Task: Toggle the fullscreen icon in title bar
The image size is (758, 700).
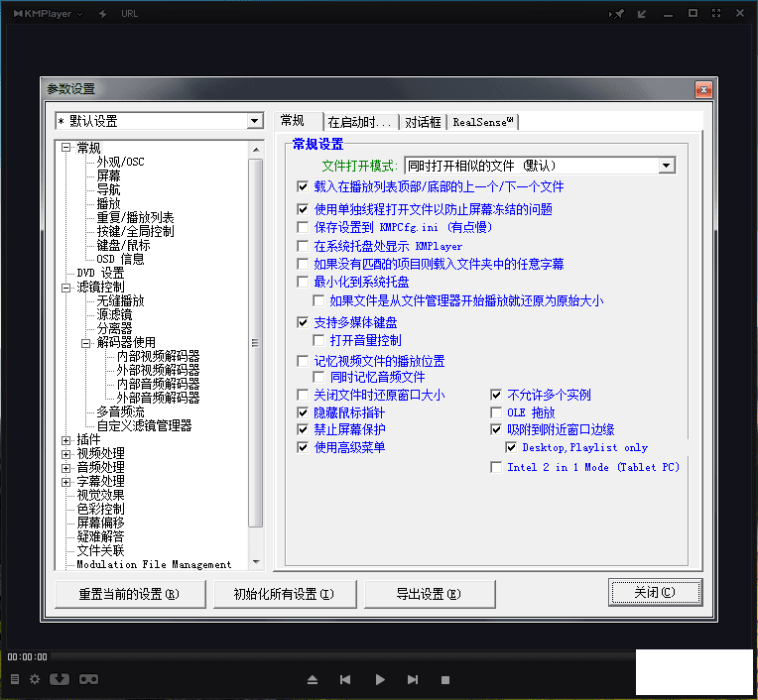Action: click(716, 13)
